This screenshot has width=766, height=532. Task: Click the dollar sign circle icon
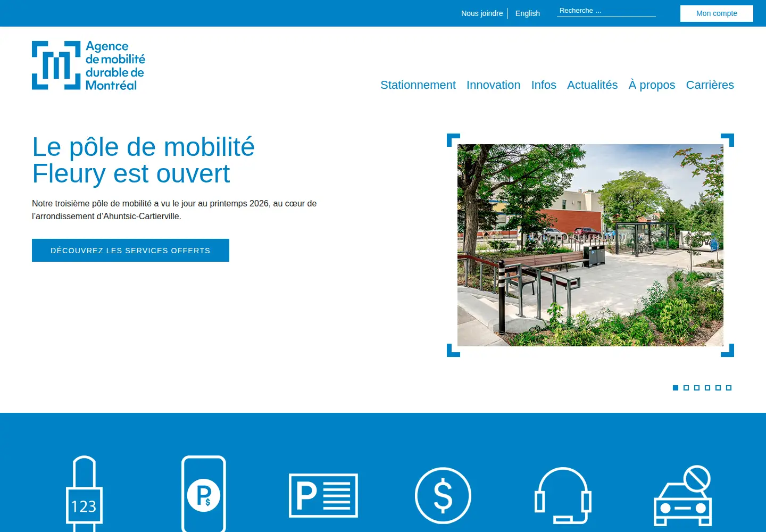[443, 495]
